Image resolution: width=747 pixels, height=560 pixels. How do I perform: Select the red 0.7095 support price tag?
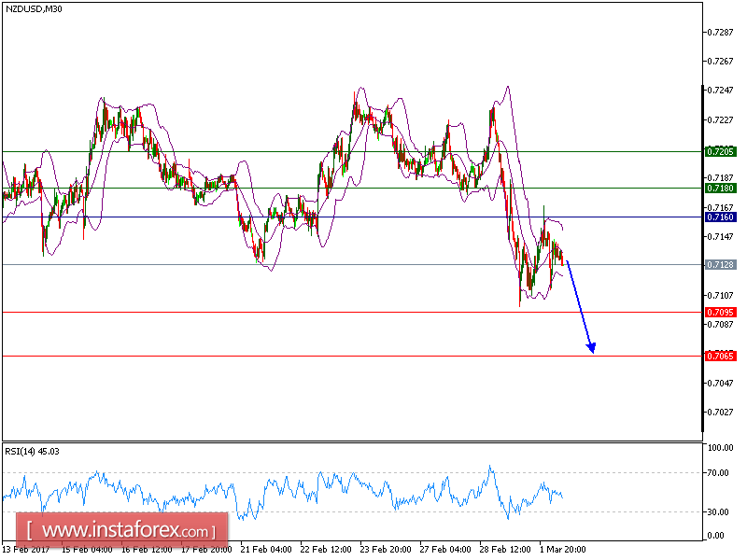[719, 311]
